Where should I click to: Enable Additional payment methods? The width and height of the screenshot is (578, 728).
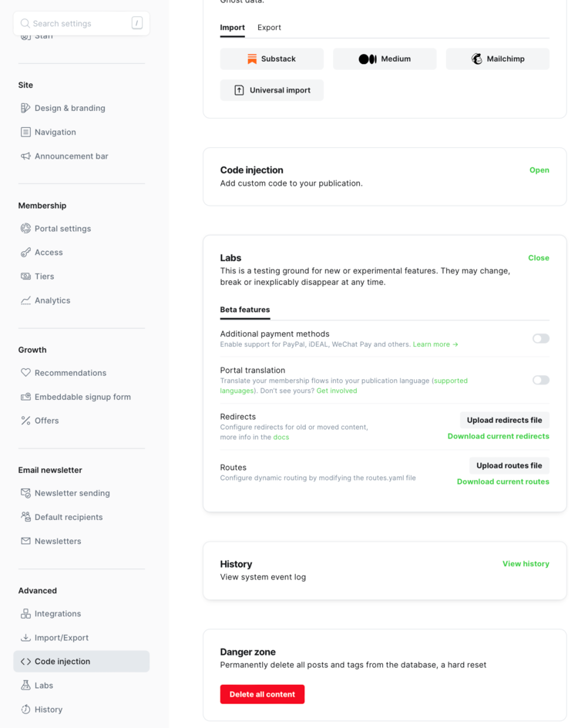click(540, 339)
